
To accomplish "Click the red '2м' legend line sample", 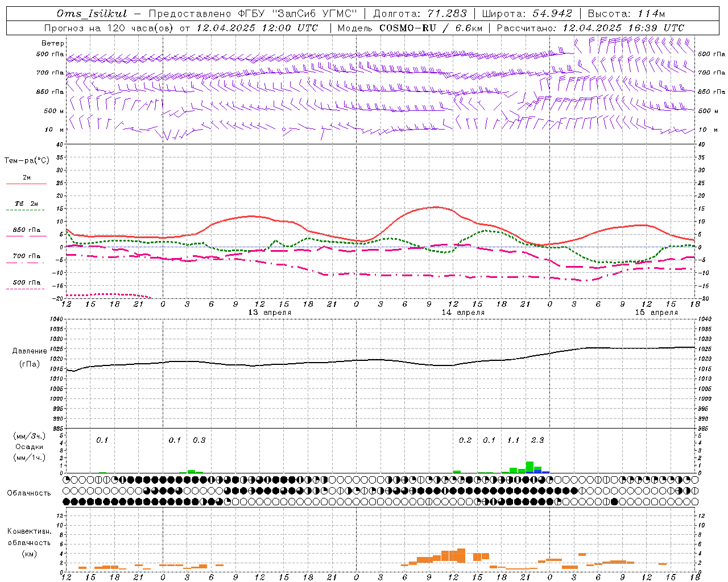I will pos(26,184).
